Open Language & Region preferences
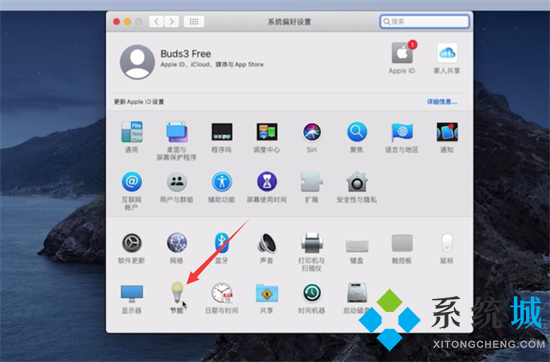 click(402, 132)
